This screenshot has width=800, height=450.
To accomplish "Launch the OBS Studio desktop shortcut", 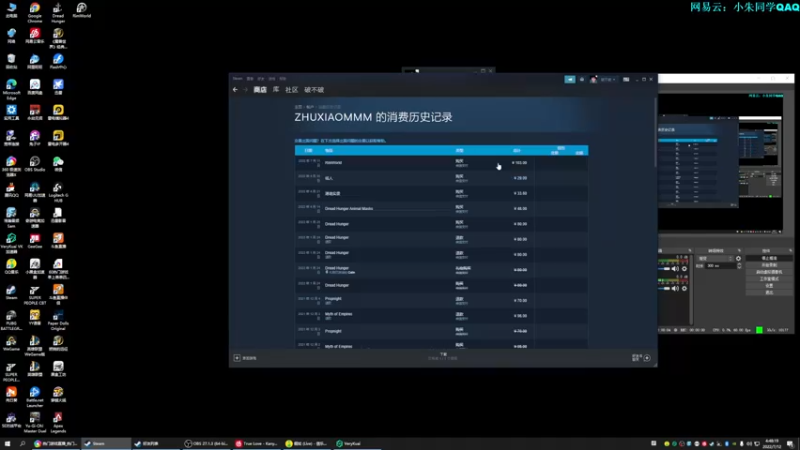I will click(35, 164).
